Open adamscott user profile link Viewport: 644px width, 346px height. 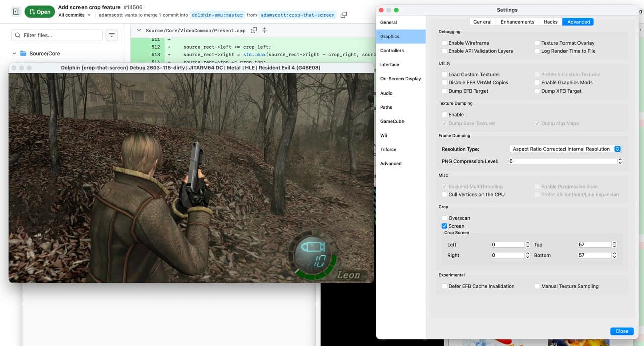[x=111, y=15]
